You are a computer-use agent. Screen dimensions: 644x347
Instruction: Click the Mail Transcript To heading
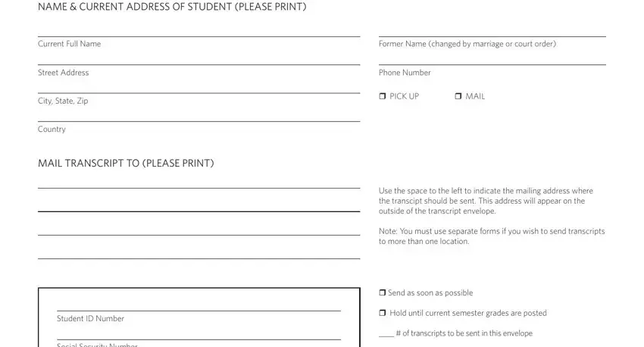click(x=126, y=163)
